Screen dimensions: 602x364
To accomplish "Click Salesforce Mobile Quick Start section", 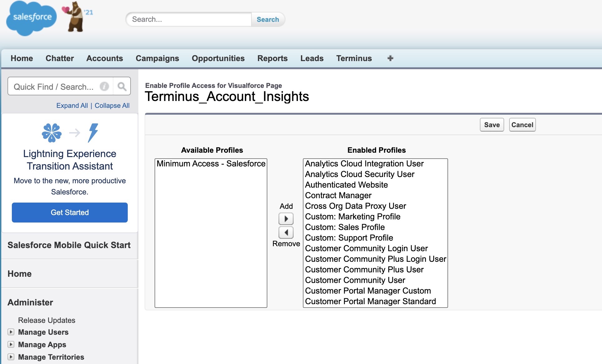I will pyautogui.click(x=69, y=245).
